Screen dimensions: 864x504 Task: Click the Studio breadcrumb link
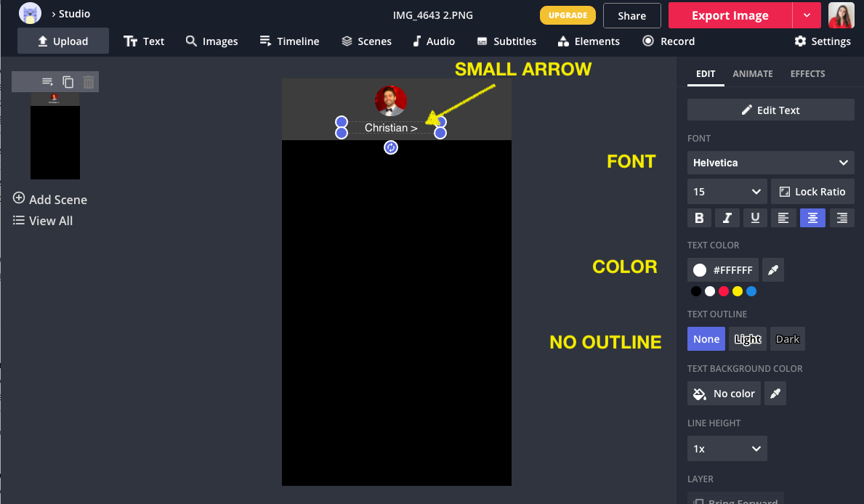tap(74, 14)
